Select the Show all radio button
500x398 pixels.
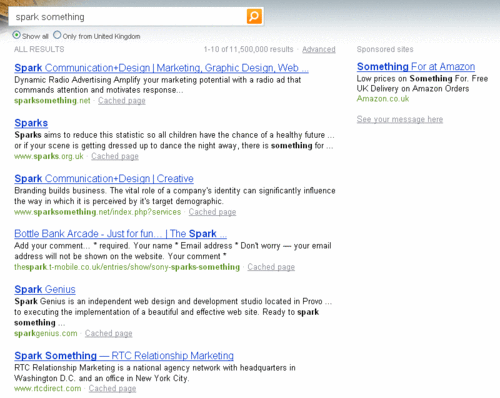[x=16, y=35]
